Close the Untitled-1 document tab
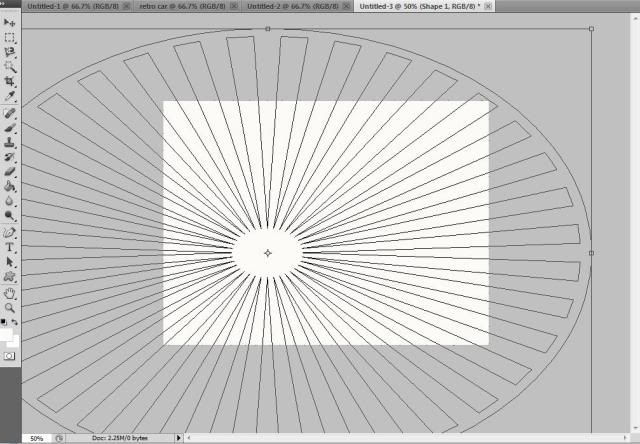 pyautogui.click(x=127, y=6)
